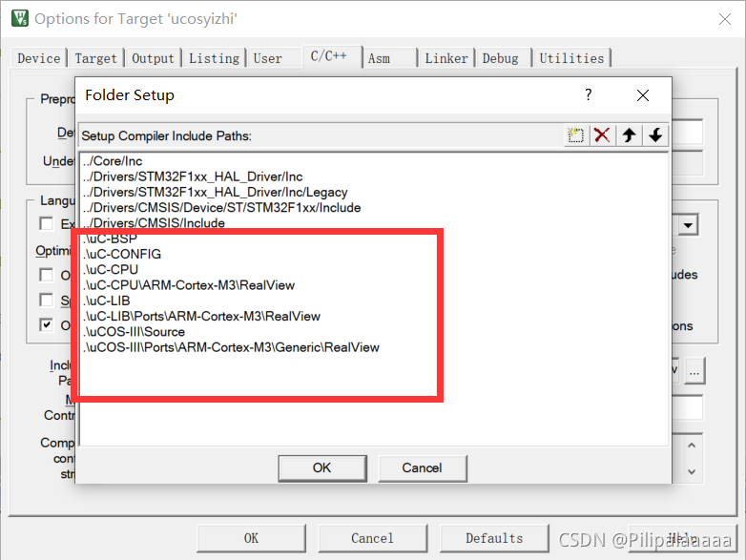The image size is (746, 560).
Task: Move selected path up with arrow icon
Action: (x=629, y=135)
